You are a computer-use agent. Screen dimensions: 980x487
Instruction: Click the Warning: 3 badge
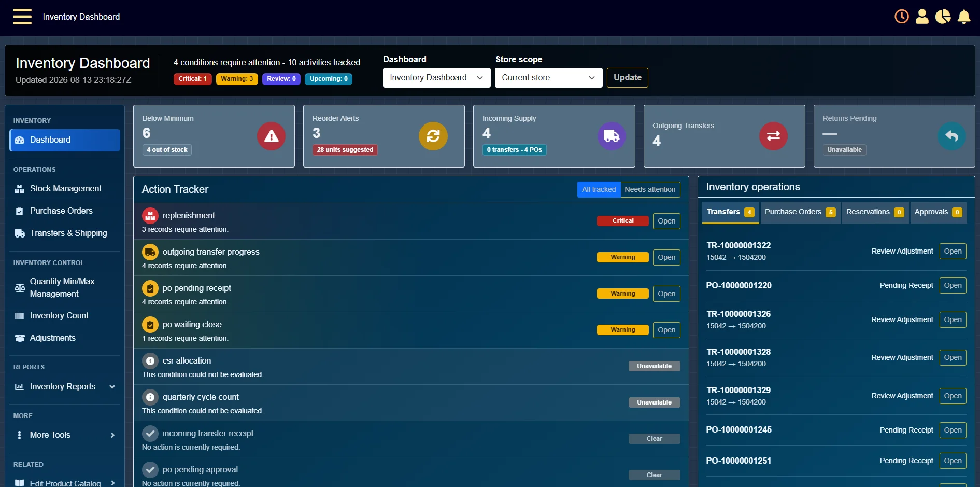[x=237, y=79]
